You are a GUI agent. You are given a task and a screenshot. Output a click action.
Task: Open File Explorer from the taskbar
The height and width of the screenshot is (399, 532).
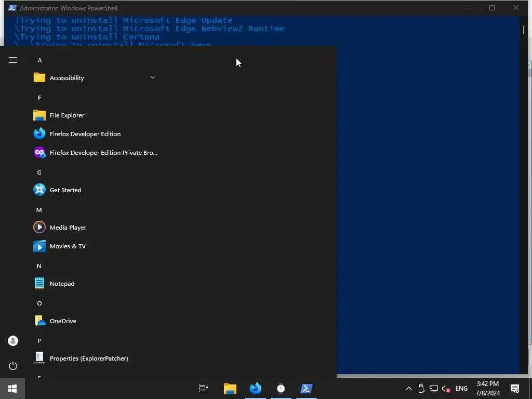tap(230, 389)
